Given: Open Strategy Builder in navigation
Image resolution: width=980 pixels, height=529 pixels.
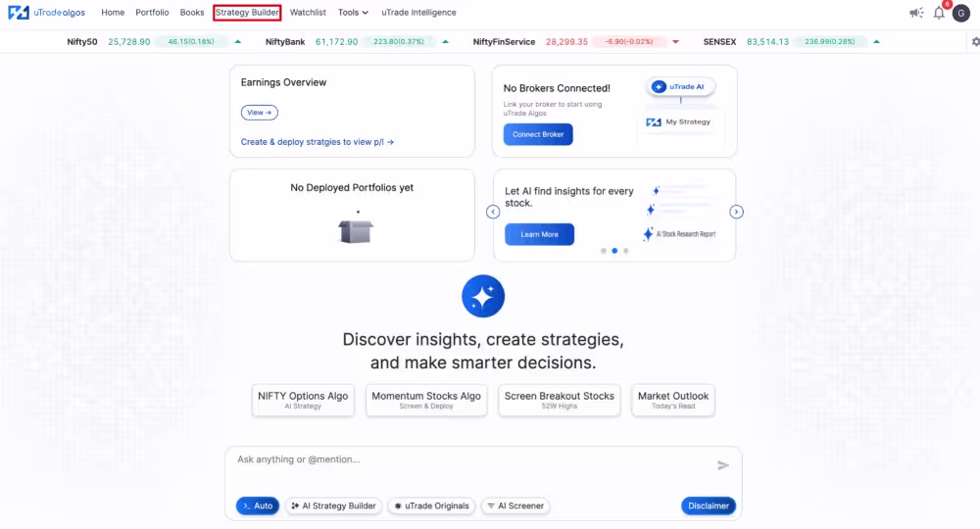Looking at the screenshot, I should click(x=247, y=13).
